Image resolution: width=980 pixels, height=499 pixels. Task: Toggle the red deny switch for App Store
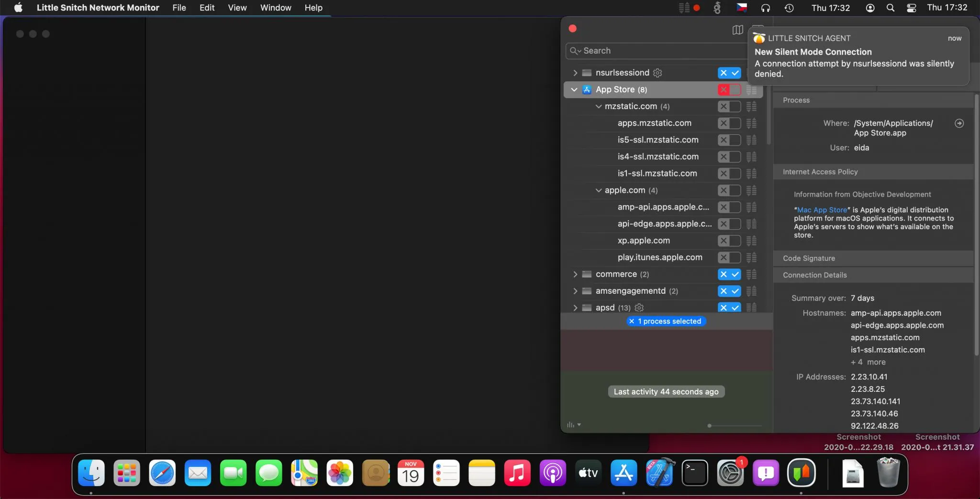729,89
